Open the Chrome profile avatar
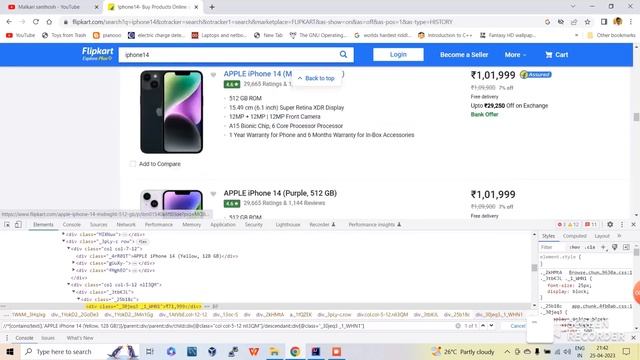The image size is (640, 360). click(618, 22)
